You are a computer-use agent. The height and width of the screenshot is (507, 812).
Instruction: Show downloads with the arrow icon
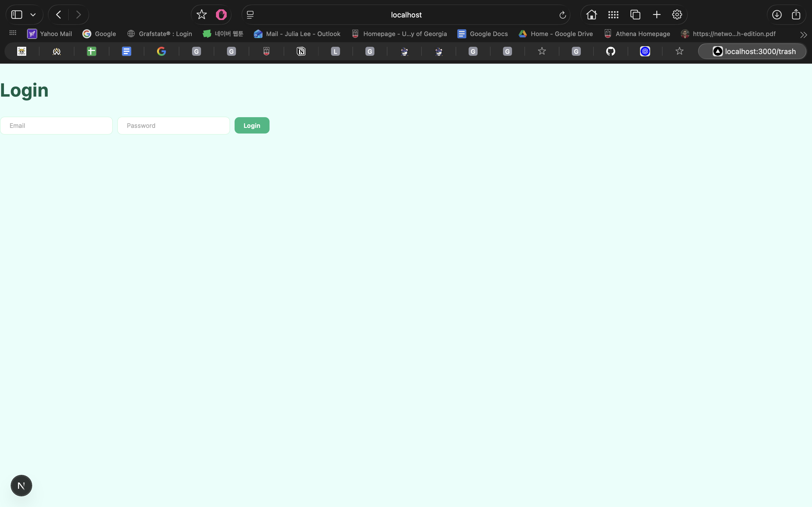pyautogui.click(x=776, y=15)
